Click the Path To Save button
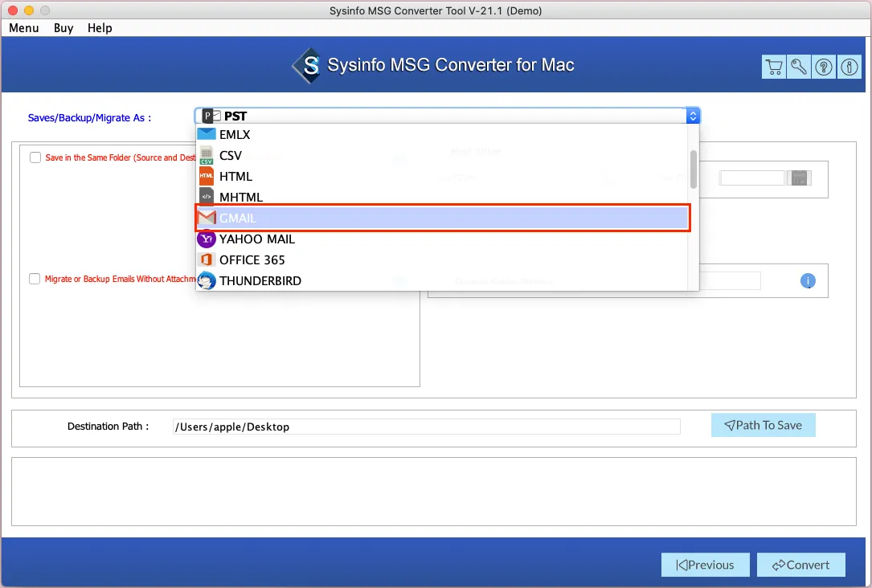Viewport: 872px width, 588px height. coord(763,425)
